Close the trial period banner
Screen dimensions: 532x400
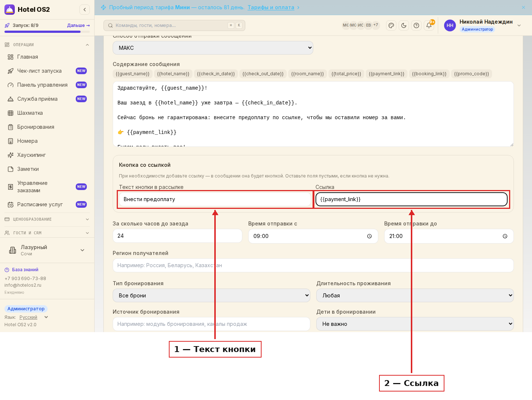(x=524, y=7)
